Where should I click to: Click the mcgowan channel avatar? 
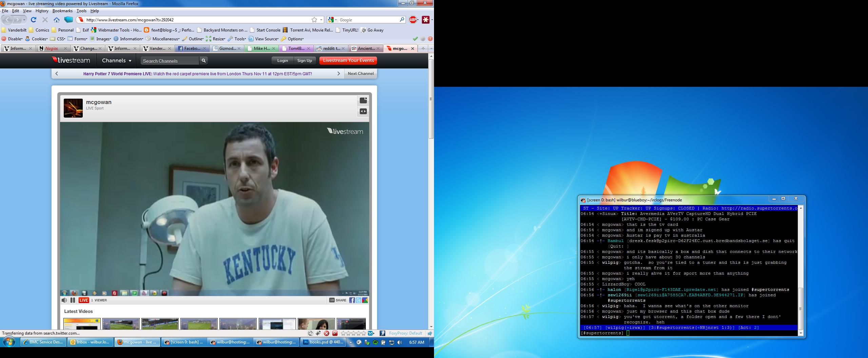tap(73, 108)
